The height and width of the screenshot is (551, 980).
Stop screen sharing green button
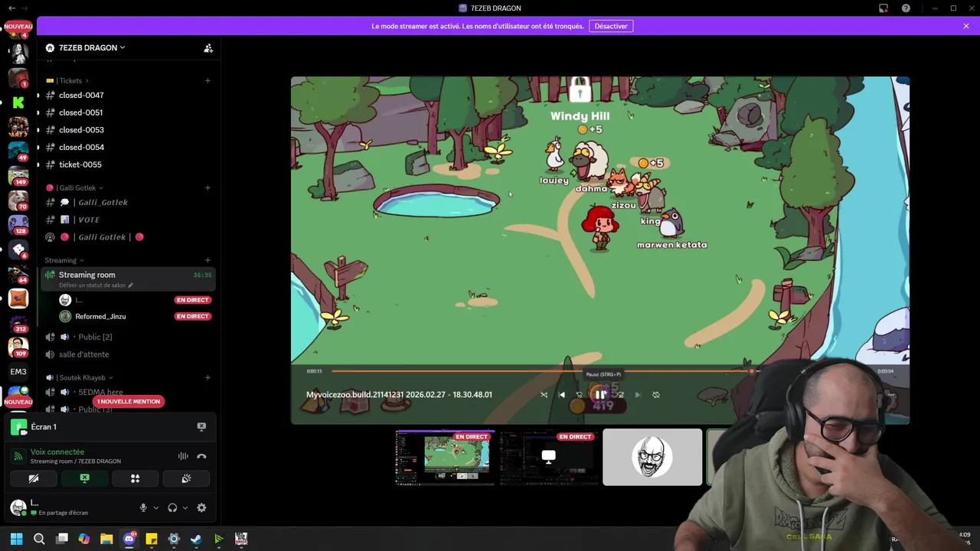pos(84,478)
